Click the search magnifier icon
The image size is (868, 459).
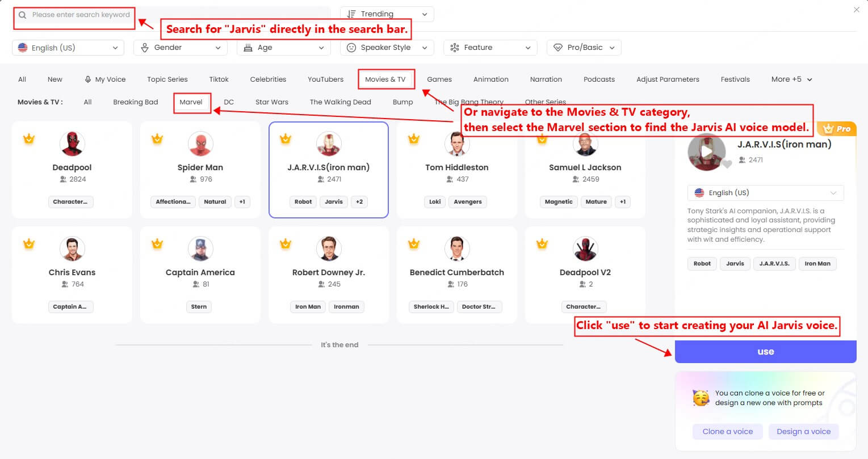(23, 14)
